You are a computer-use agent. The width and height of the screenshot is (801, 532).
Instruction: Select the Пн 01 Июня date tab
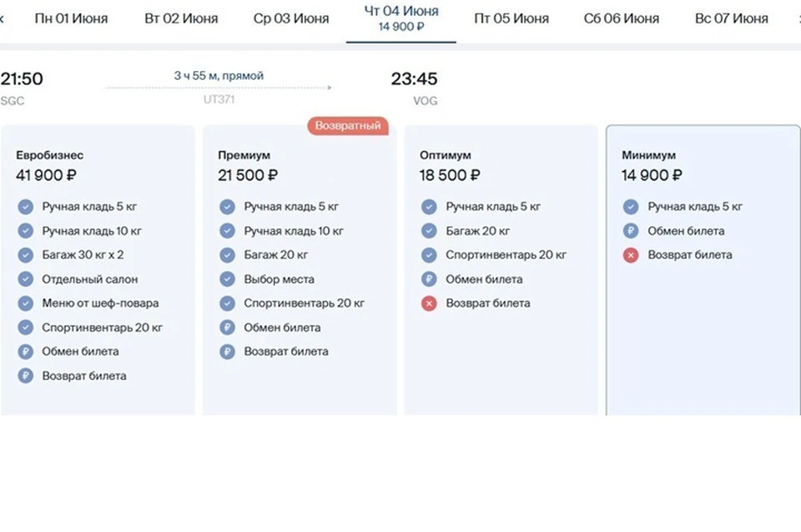point(71,19)
